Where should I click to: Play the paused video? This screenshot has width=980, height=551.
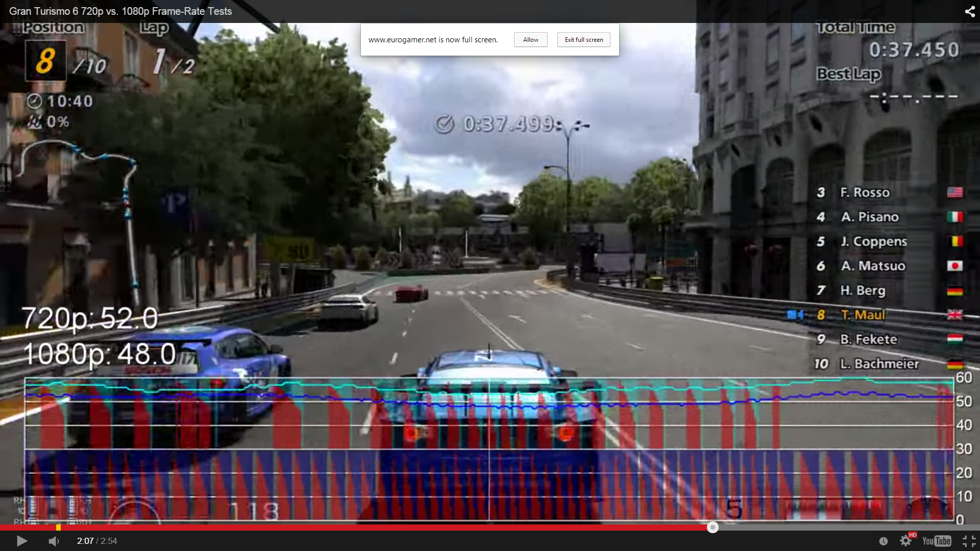(x=21, y=541)
